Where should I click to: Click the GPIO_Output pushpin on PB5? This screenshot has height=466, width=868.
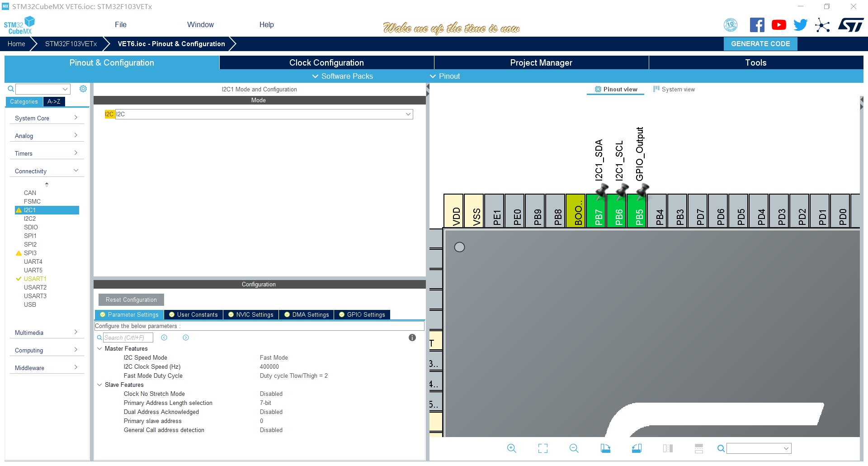[x=642, y=191]
